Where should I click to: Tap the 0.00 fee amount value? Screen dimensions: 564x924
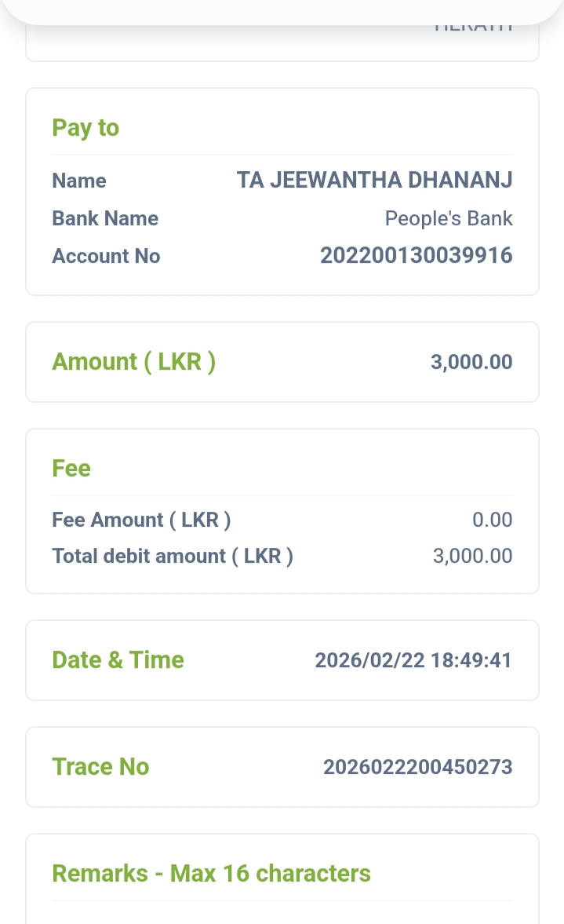tap(492, 520)
